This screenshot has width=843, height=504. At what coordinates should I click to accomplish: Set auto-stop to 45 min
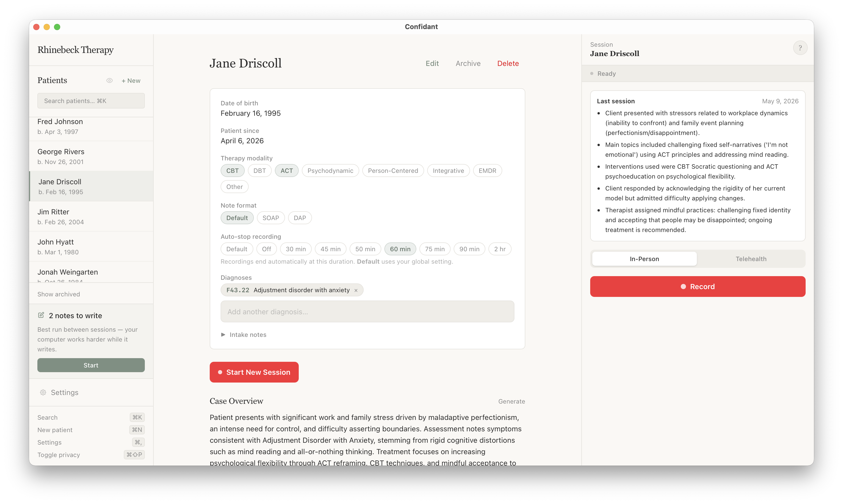click(330, 249)
